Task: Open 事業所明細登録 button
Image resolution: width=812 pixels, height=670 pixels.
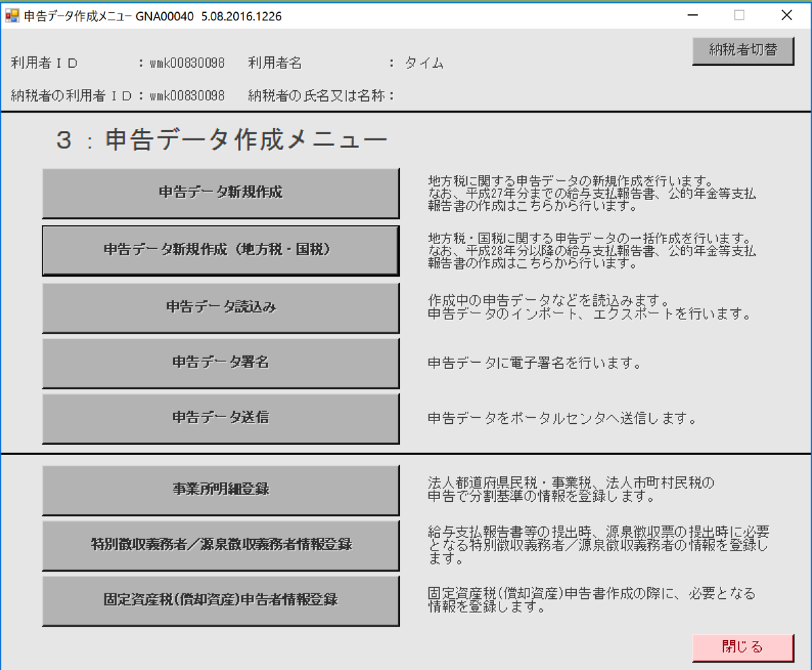Action: (x=220, y=490)
